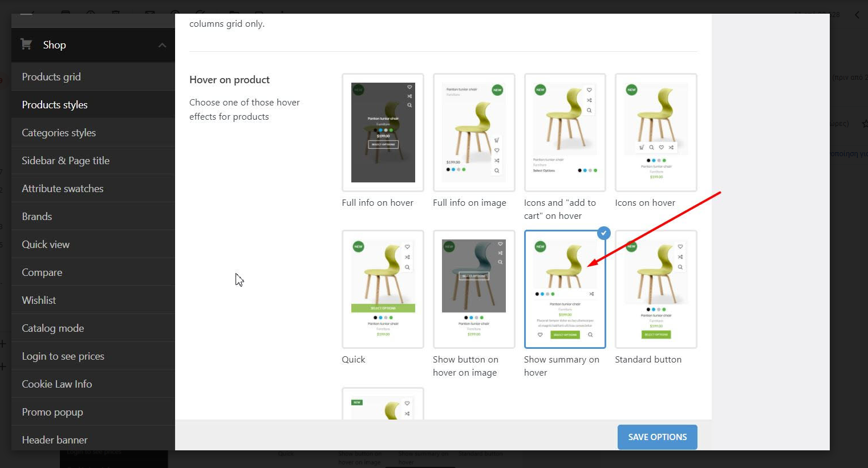Open Compare settings
This screenshot has height=468, width=868.
(93, 272)
